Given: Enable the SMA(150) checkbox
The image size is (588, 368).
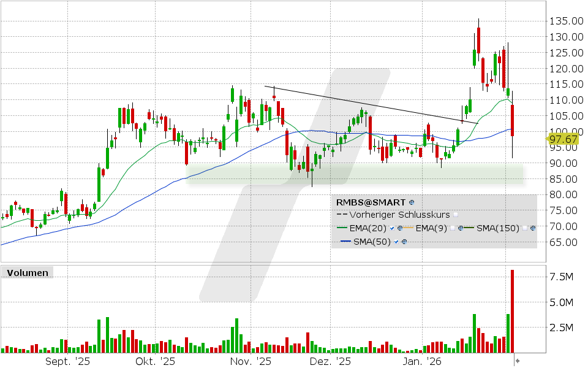Looking at the screenshot, I should tap(525, 228).
